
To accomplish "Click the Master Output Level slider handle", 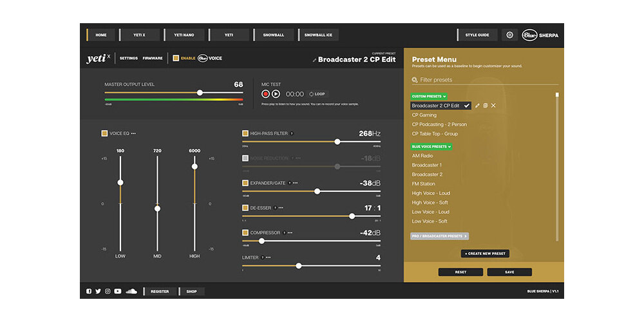I will click(200, 93).
